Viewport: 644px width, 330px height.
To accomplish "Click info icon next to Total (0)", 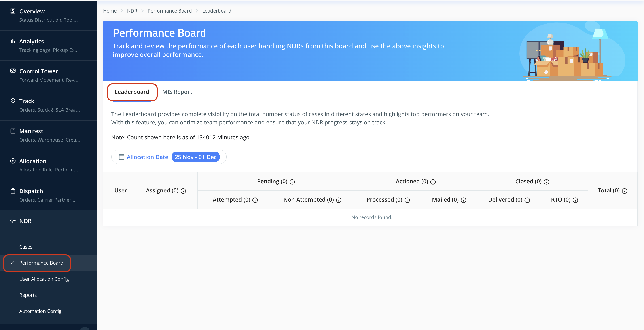I will click(625, 191).
